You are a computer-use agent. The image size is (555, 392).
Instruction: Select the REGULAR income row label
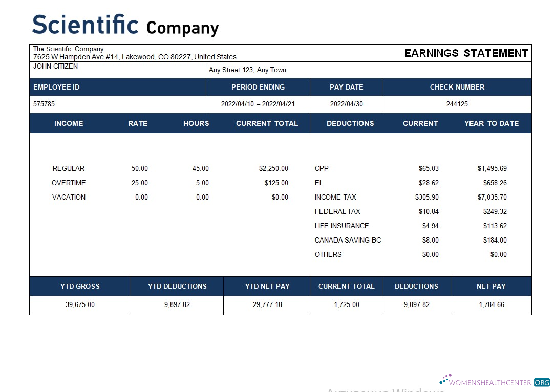(69, 168)
